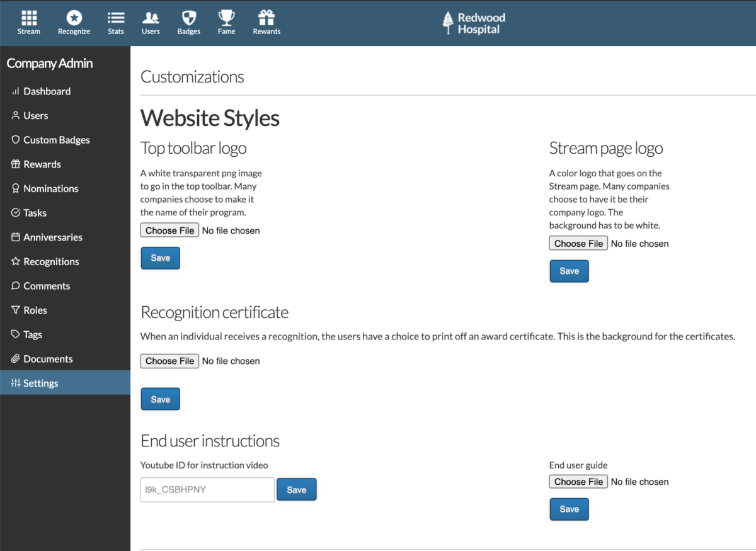The height and width of the screenshot is (551, 756).
Task: Select Custom Badges in the sidebar
Action: pos(55,140)
